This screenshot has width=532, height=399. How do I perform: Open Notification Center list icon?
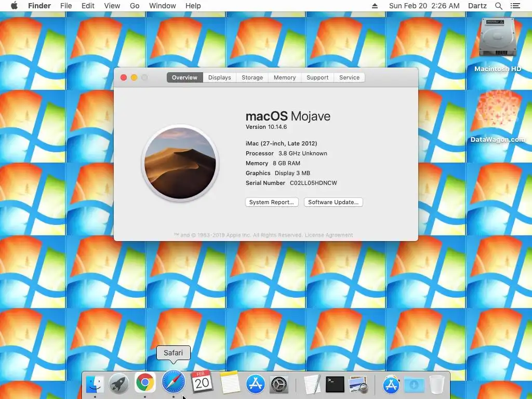[x=515, y=6]
